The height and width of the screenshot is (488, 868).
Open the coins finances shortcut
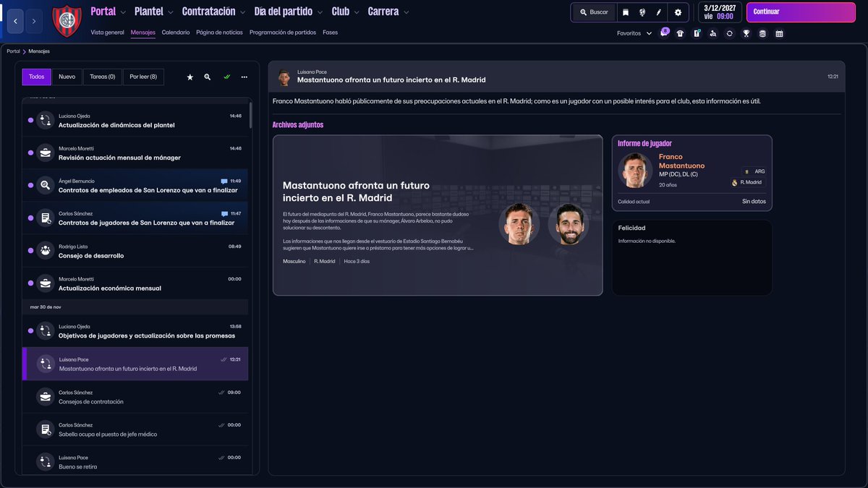762,33
